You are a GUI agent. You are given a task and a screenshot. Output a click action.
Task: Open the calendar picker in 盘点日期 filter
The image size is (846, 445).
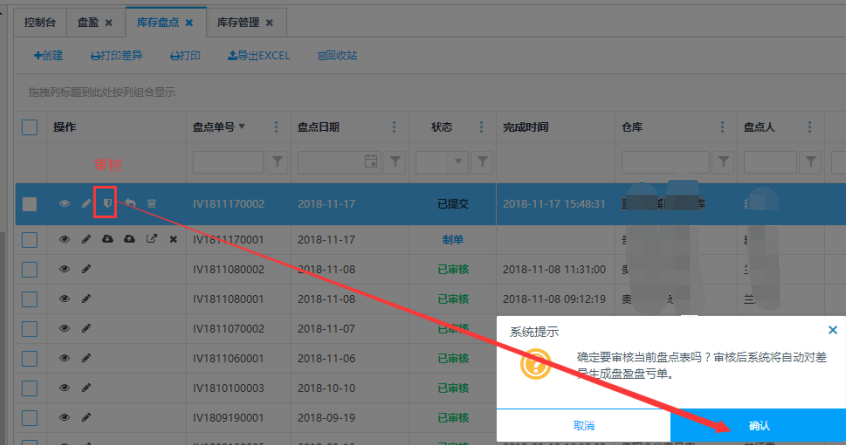371,161
